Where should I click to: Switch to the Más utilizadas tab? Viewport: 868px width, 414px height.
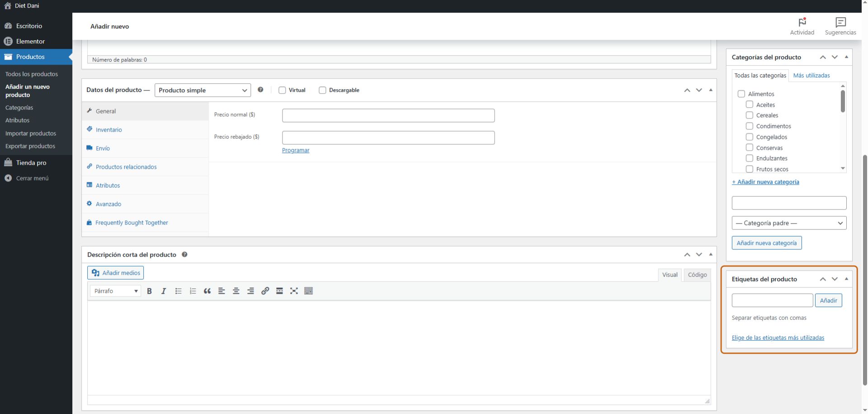[x=811, y=76]
